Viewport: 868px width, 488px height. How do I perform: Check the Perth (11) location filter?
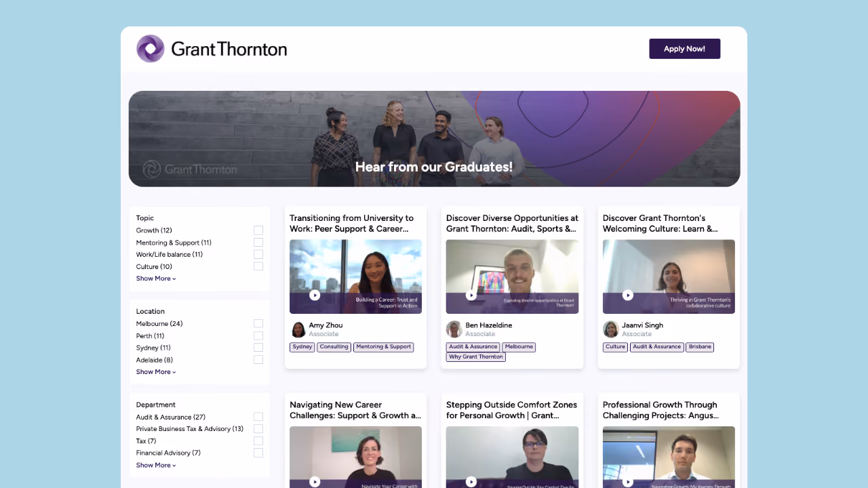click(x=258, y=335)
